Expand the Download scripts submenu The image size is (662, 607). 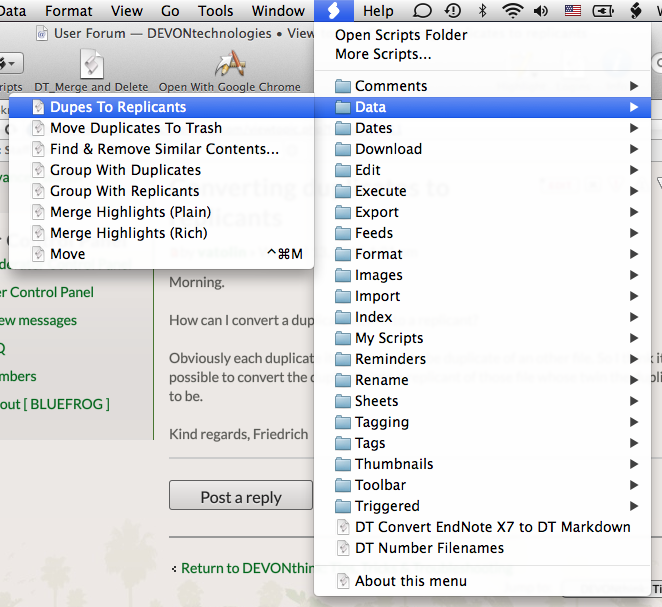(x=483, y=149)
